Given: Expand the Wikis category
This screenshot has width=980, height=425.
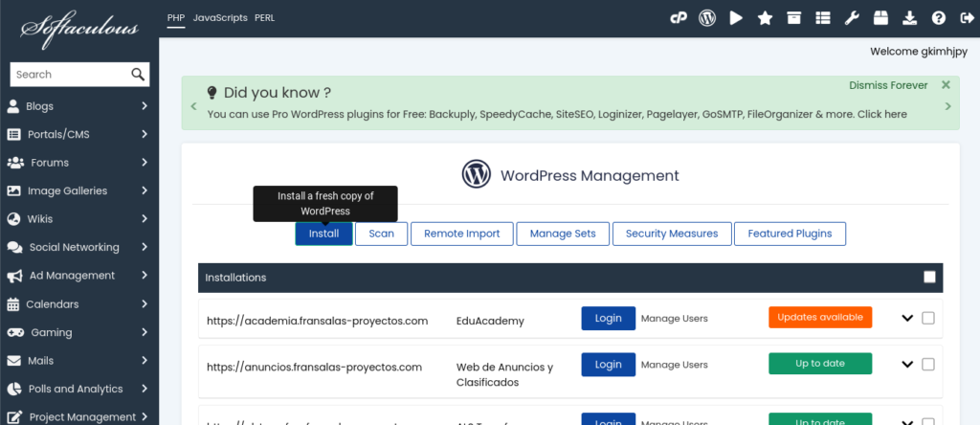Looking at the screenshot, I should [145, 219].
